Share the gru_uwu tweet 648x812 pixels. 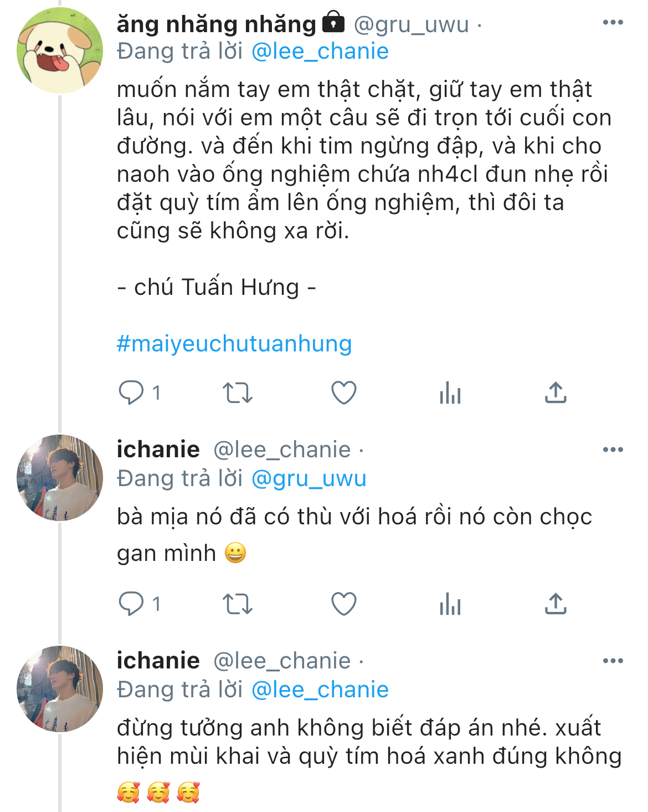[x=556, y=392]
